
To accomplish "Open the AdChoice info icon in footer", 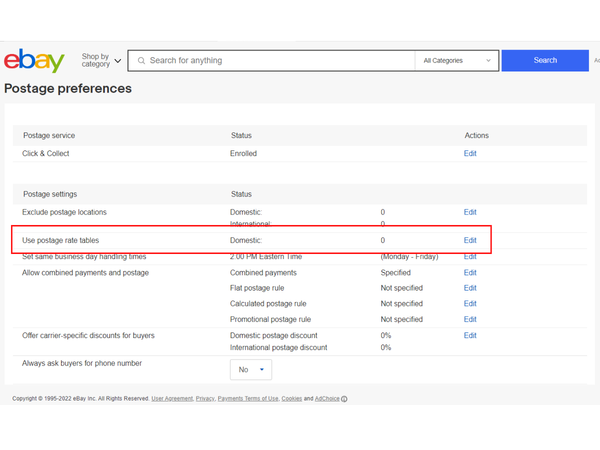I will (344, 399).
